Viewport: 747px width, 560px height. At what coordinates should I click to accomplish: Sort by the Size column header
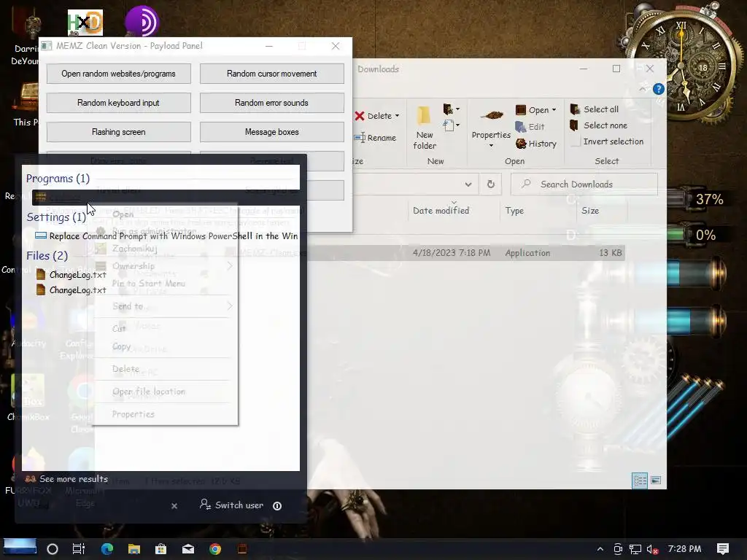coord(590,211)
